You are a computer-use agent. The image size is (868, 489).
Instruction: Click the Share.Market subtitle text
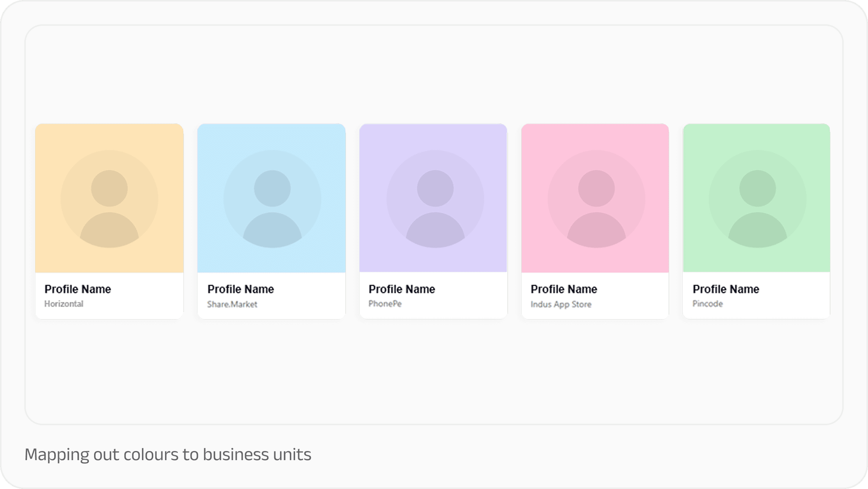tap(232, 304)
